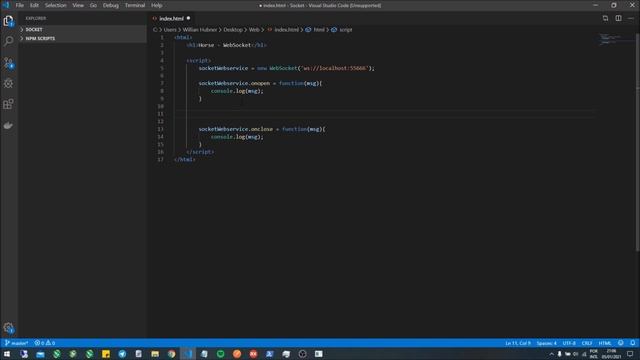Open Debug menu
The height and width of the screenshot is (360, 640).
point(111,5)
